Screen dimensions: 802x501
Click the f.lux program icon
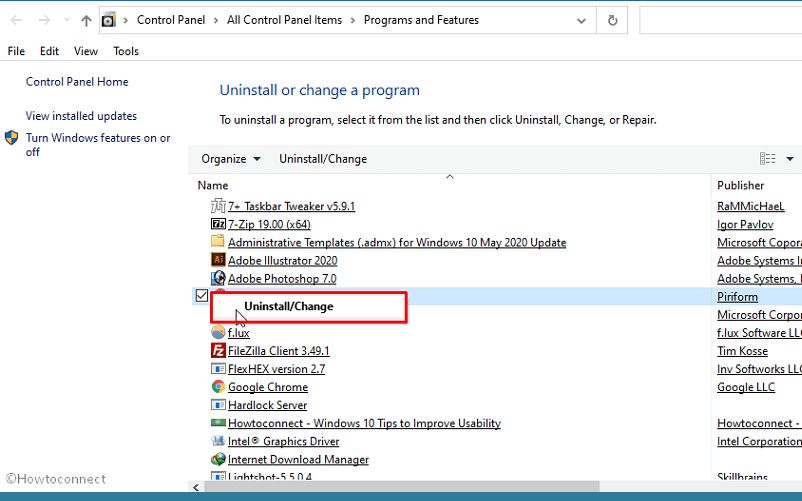[x=218, y=332]
